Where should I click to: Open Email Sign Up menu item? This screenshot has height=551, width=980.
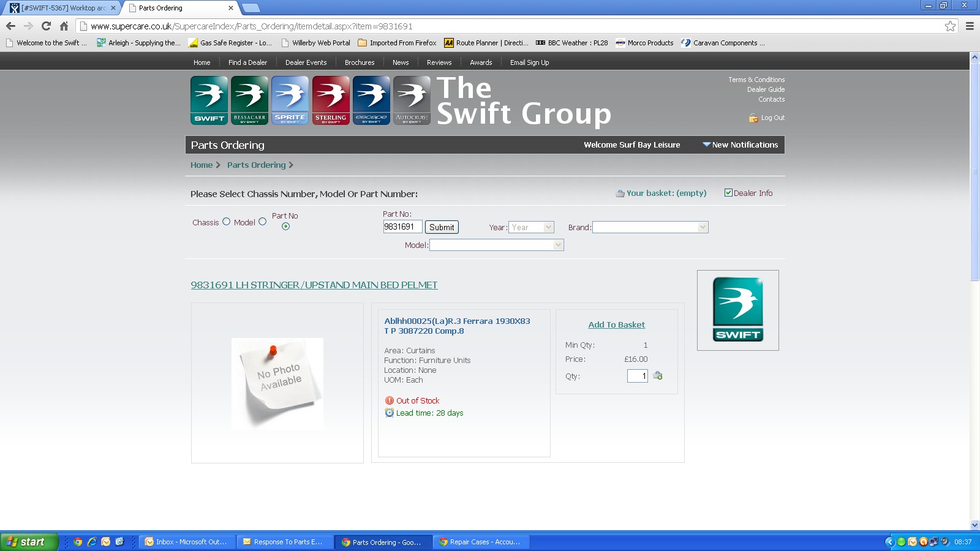(x=529, y=62)
